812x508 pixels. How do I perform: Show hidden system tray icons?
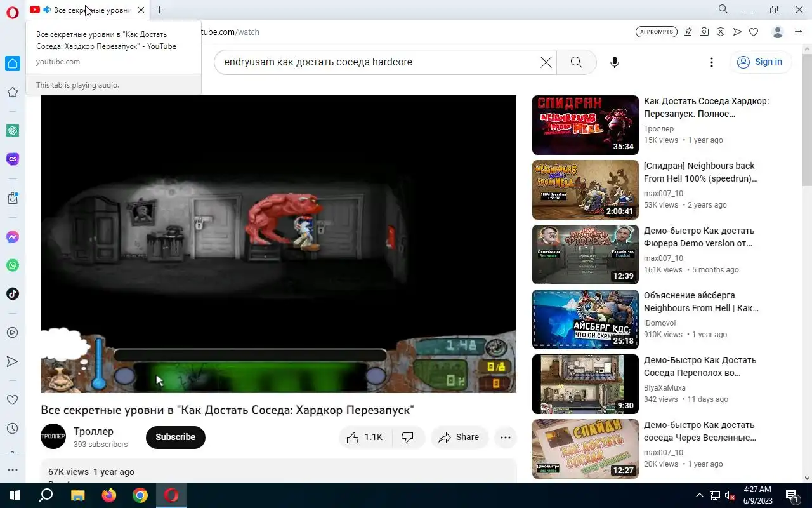pos(700,495)
